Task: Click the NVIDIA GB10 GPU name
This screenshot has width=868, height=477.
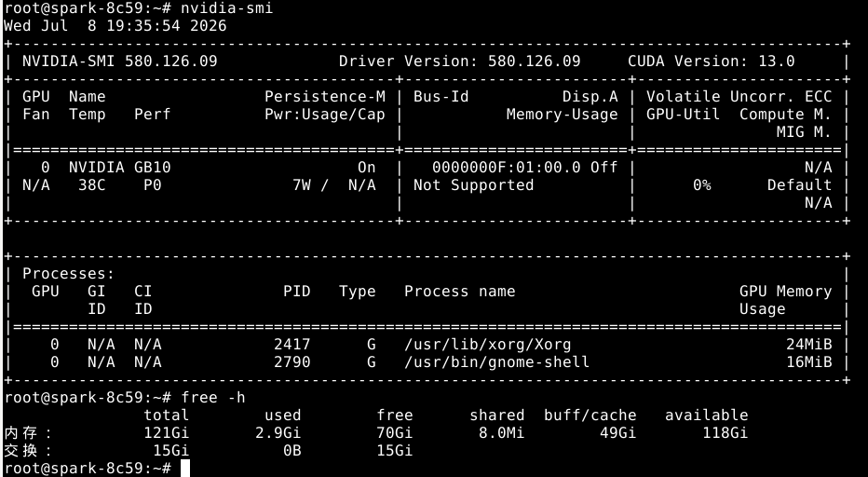Action: click(x=119, y=168)
